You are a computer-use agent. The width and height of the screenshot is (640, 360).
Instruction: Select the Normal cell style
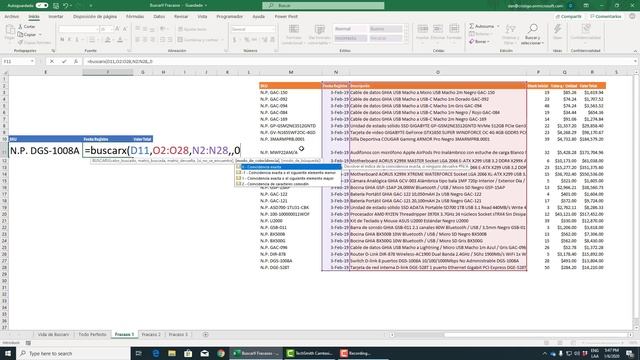350,29
